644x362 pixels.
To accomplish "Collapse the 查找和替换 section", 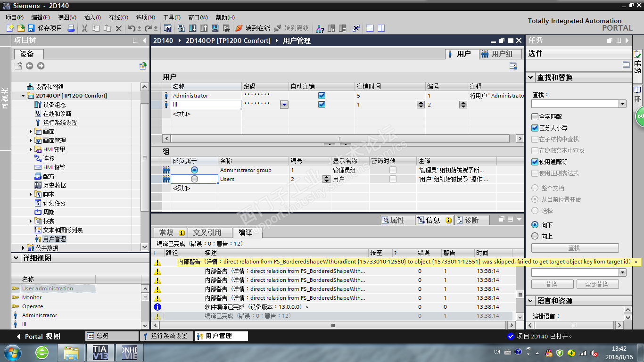I will [x=531, y=77].
